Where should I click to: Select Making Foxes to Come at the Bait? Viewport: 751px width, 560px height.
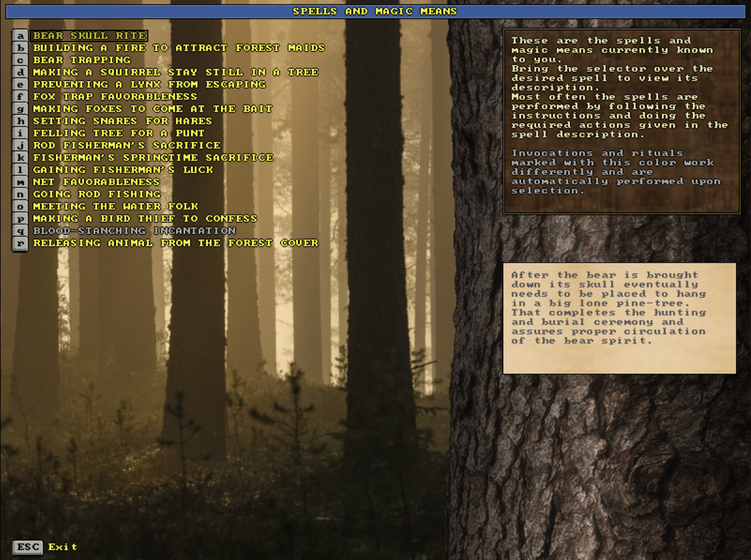tap(152, 109)
